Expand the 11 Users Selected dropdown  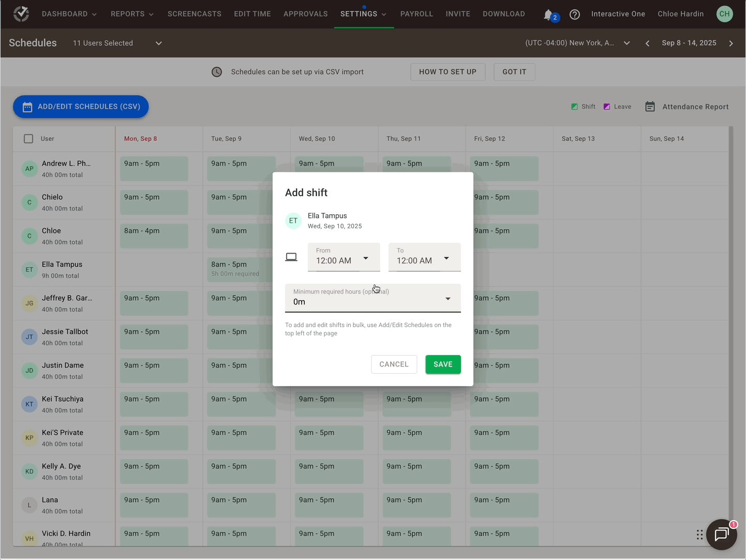[x=117, y=43]
